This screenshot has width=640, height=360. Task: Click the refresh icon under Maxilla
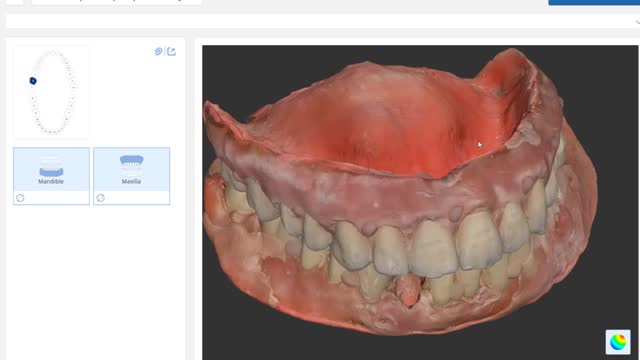pyautogui.click(x=101, y=198)
